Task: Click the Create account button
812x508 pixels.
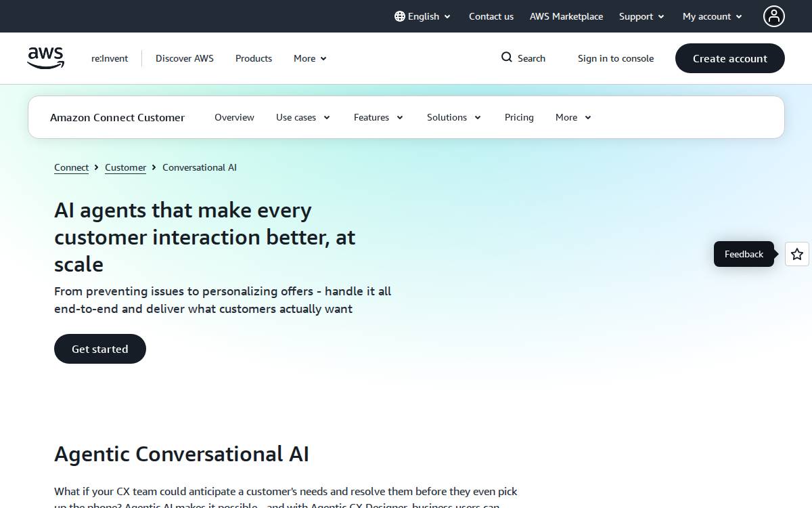Action: click(x=730, y=58)
